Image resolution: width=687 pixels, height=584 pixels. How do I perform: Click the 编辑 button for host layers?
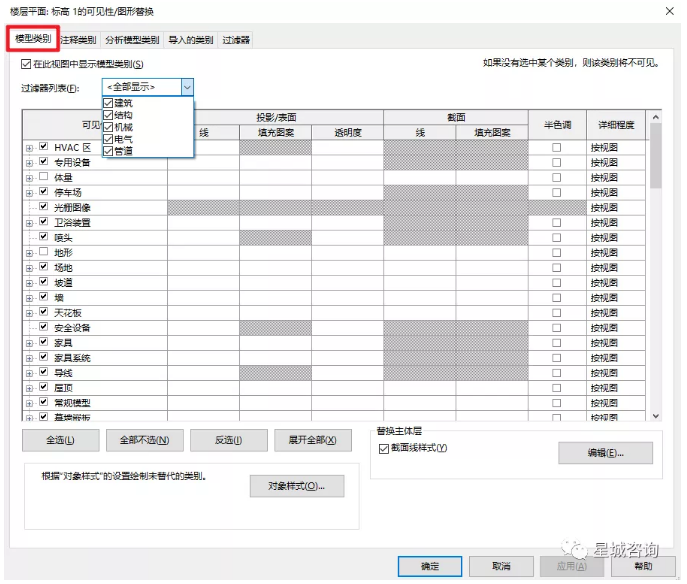[x=606, y=453]
